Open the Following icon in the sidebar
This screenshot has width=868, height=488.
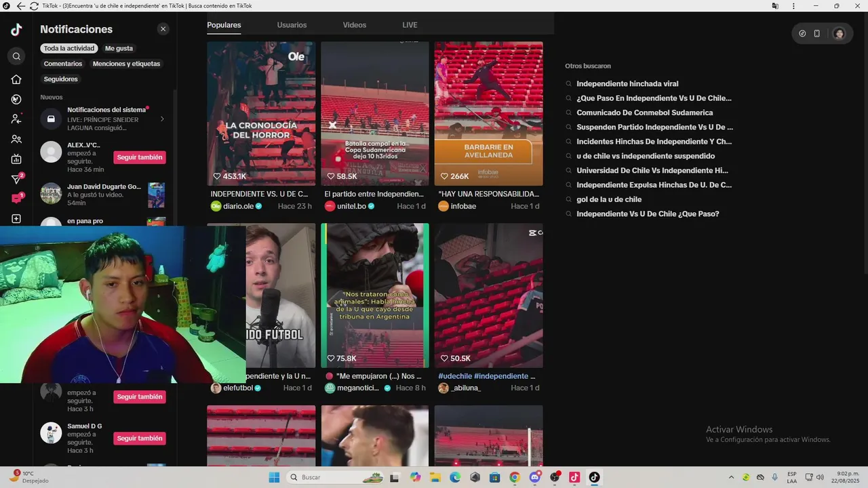coord(16,119)
